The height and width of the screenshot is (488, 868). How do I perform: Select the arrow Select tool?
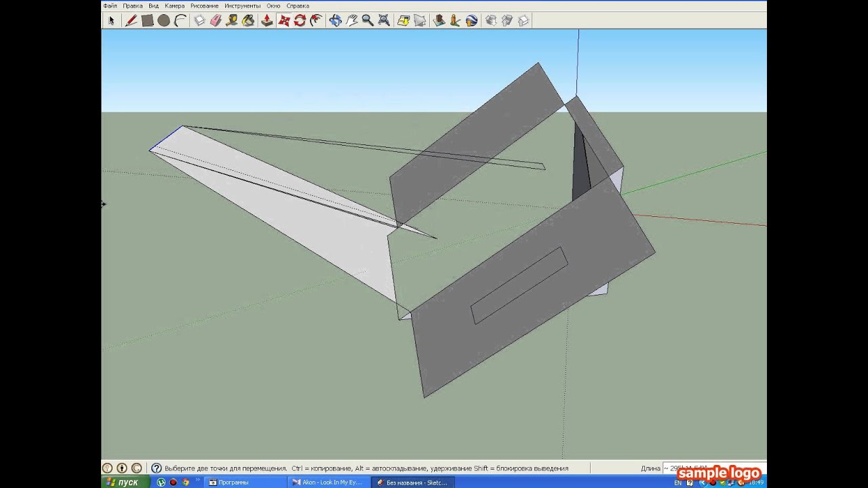112,20
